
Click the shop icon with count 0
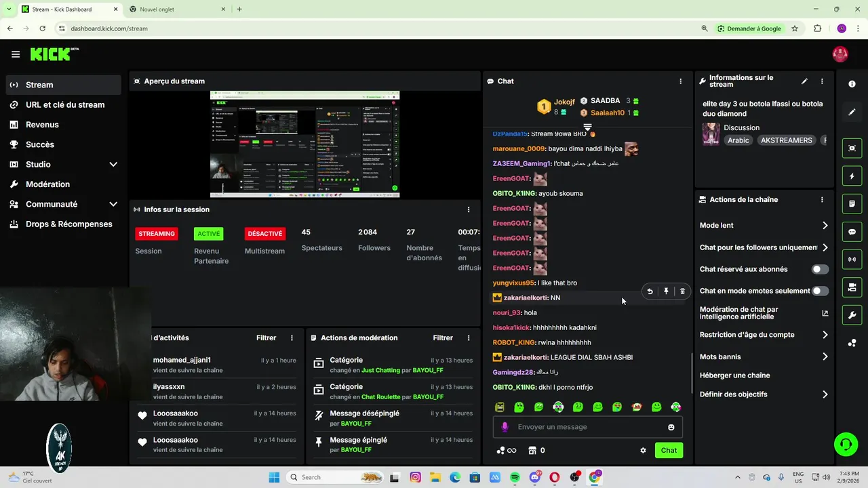pyautogui.click(x=532, y=450)
